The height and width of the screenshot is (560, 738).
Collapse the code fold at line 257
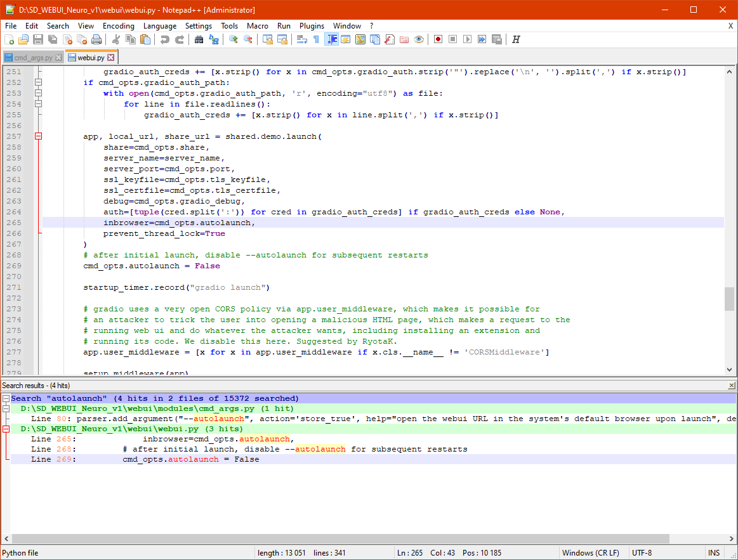(x=38, y=136)
